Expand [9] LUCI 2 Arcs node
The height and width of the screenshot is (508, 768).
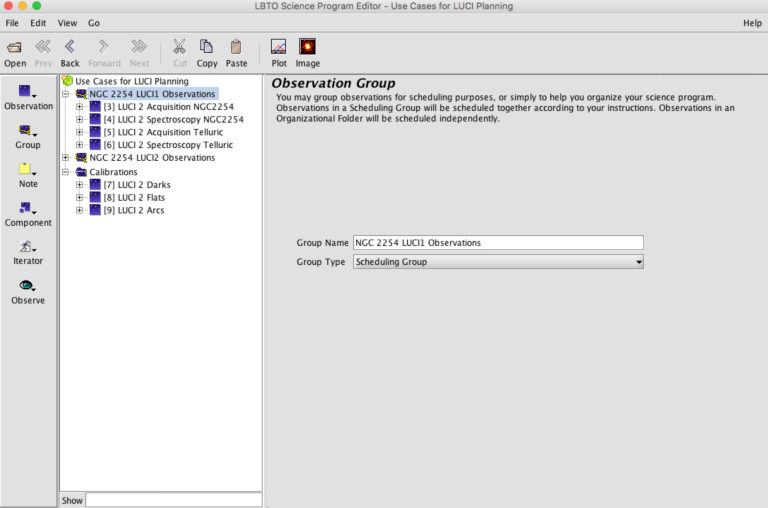[79, 210]
